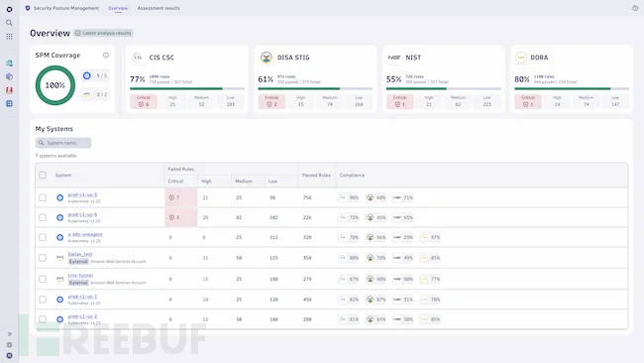Open the blue grid app in sidebar

9,103
